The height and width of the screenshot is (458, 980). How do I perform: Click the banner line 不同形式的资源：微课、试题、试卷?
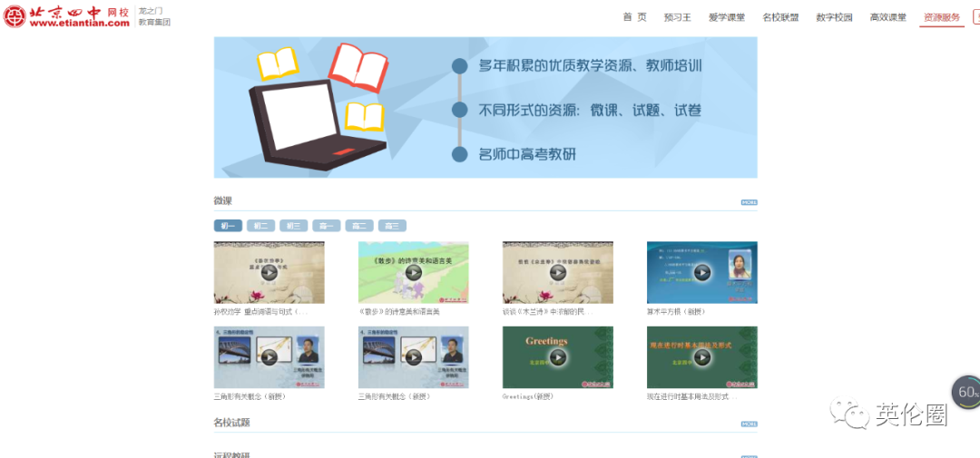590,111
